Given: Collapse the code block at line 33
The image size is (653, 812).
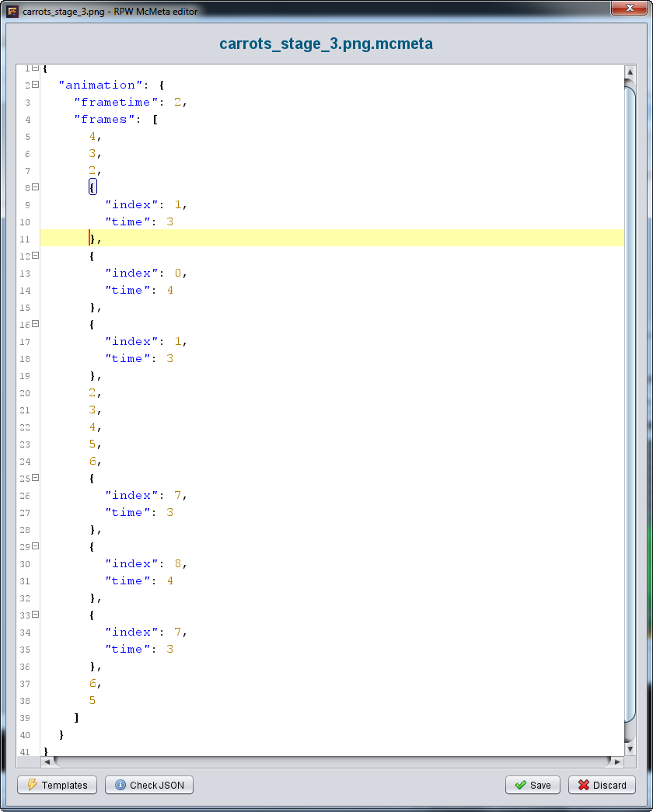Looking at the screenshot, I should point(36,615).
